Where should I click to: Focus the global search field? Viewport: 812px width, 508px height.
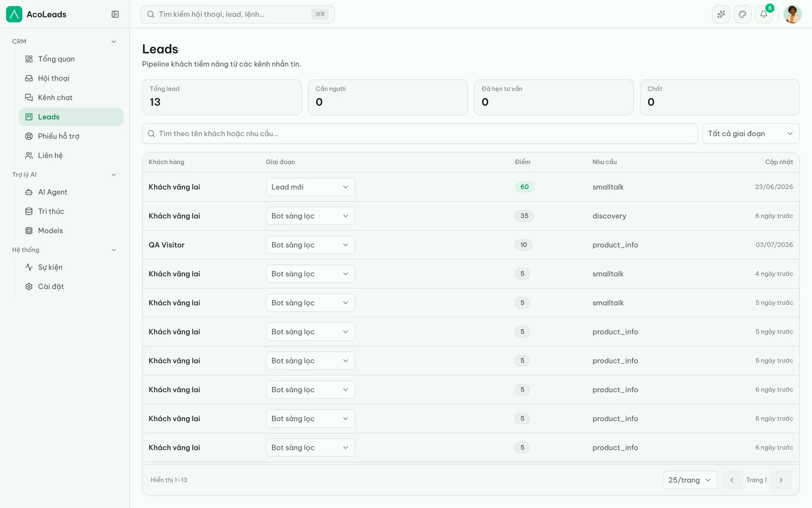pyautogui.click(x=237, y=14)
